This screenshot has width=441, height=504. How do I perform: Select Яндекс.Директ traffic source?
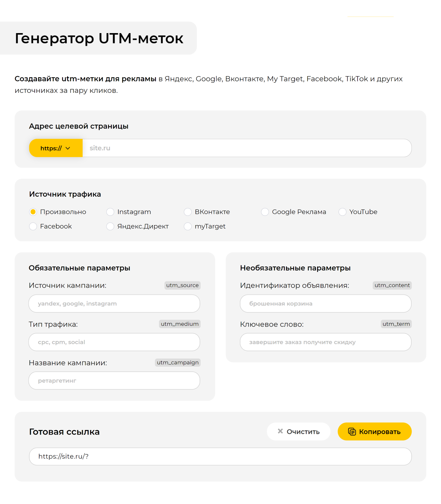pyautogui.click(x=110, y=226)
